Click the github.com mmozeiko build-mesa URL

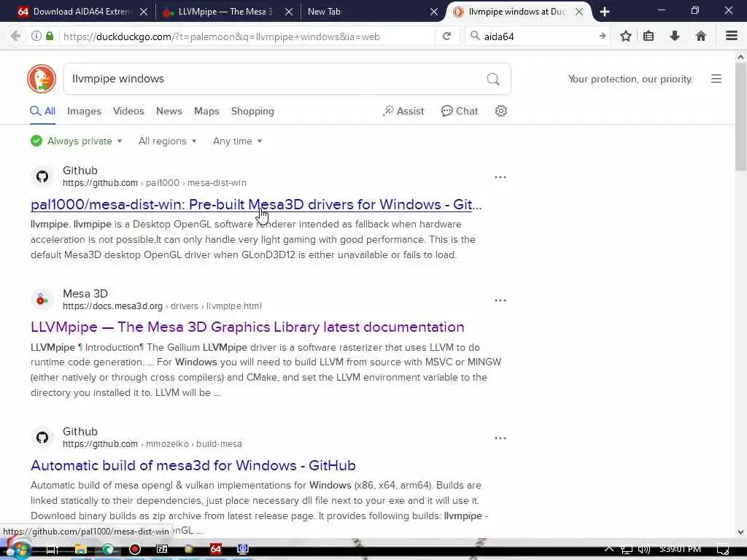pos(152,444)
